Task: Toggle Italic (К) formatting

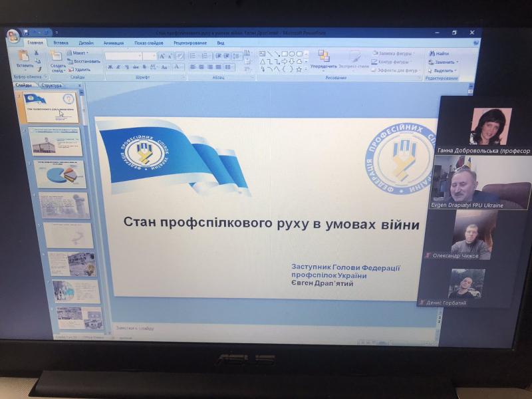Action: 118,67
